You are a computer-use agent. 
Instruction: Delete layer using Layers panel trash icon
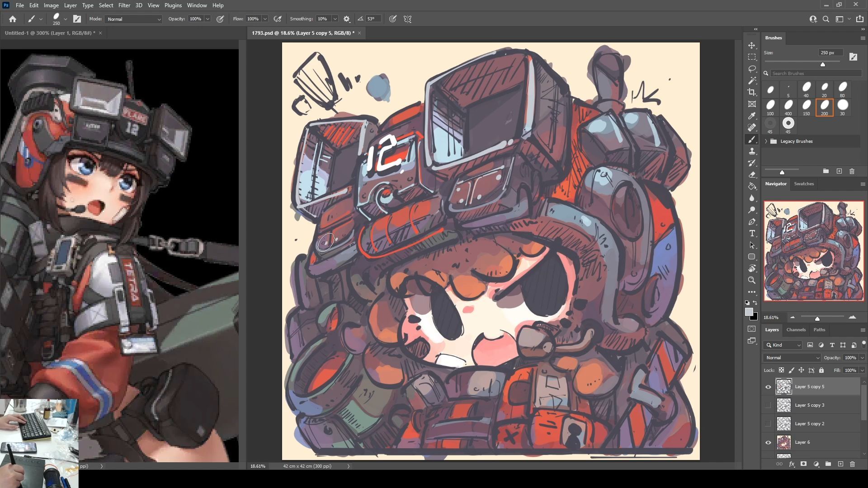[x=852, y=464]
